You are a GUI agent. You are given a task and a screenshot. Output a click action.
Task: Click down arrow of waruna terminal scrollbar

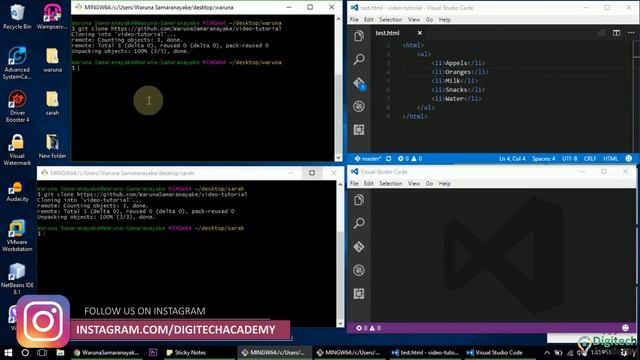pos(338,157)
